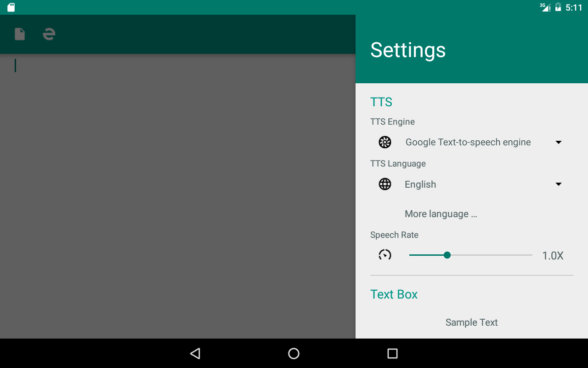Screen dimensions: 588x368
Task: Click the Speech Rate label
Action: [x=394, y=235]
